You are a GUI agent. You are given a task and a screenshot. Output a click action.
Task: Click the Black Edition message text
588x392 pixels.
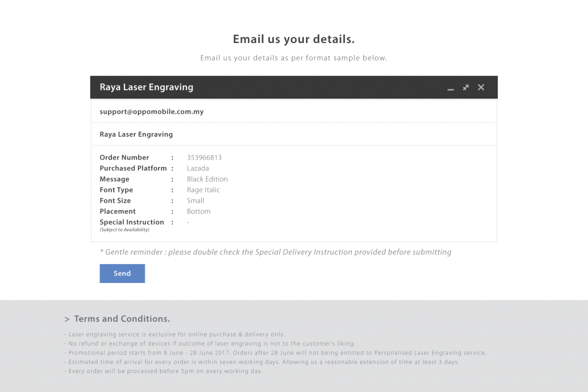207,179
